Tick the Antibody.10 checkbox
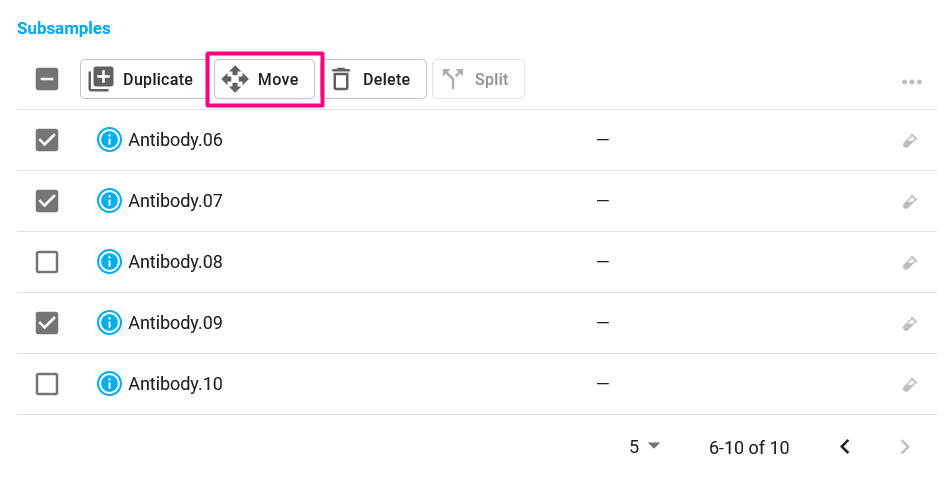Viewport: 952px width, 484px height. (47, 384)
